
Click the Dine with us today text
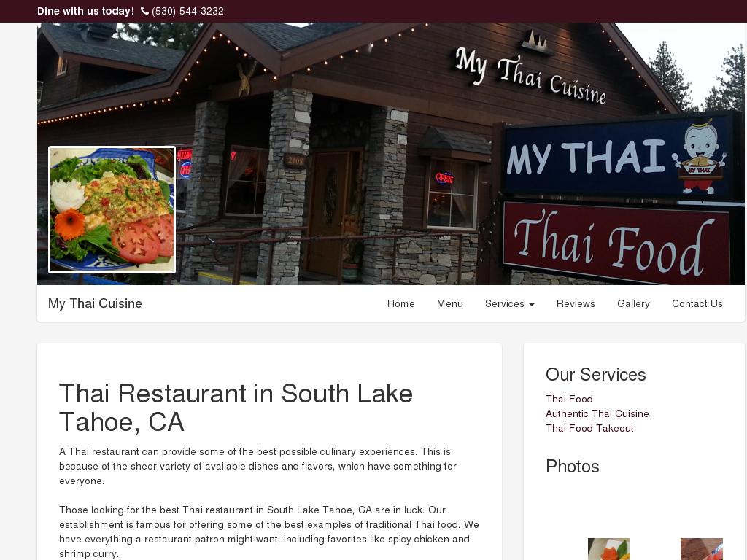86,11
